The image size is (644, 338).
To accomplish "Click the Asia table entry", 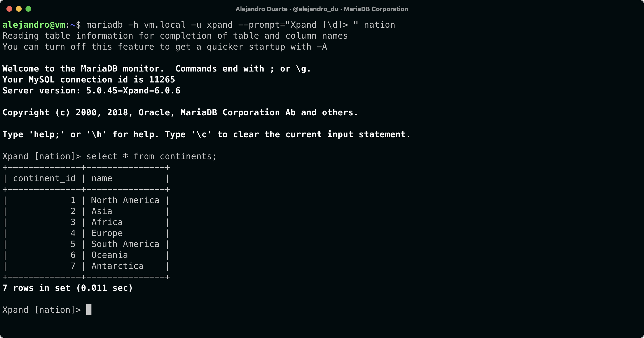I will tap(102, 211).
